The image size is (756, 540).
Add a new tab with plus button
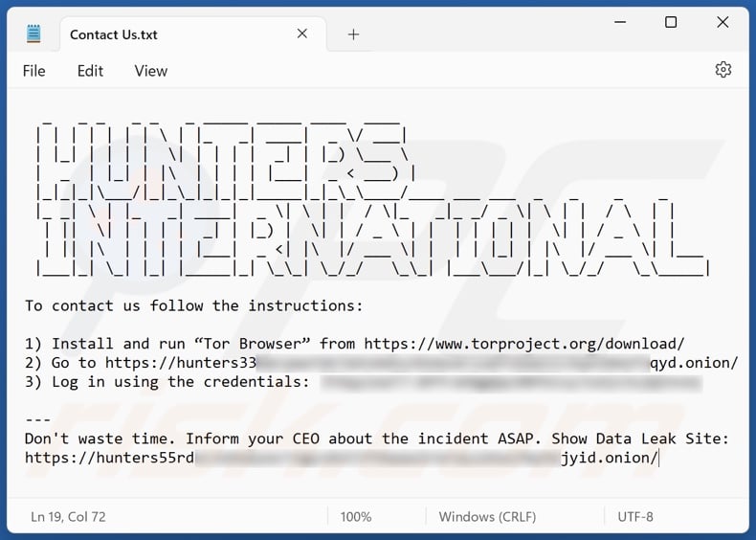pos(353,34)
